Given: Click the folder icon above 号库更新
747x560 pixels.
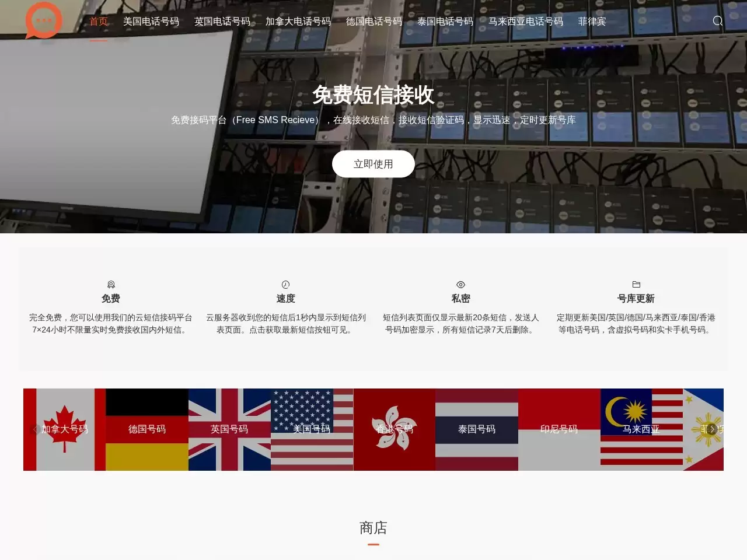Looking at the screenshot, I should coord(636,285).
